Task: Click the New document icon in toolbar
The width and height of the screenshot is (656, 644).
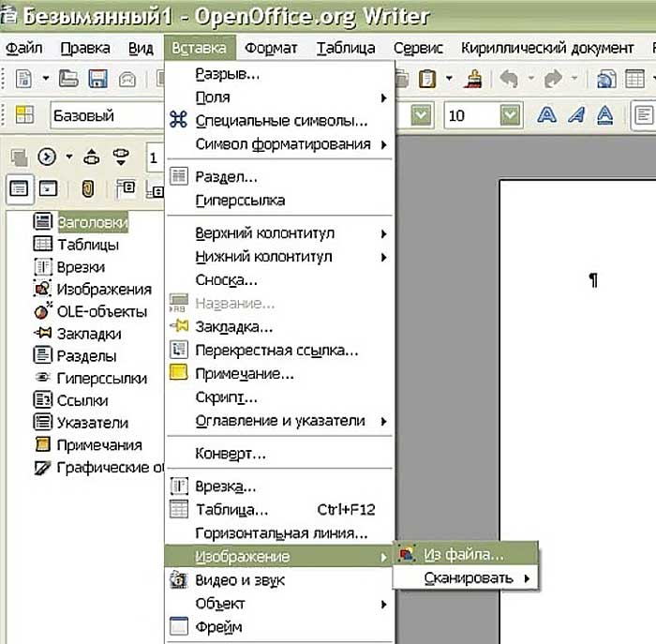Action: point(23,78)
